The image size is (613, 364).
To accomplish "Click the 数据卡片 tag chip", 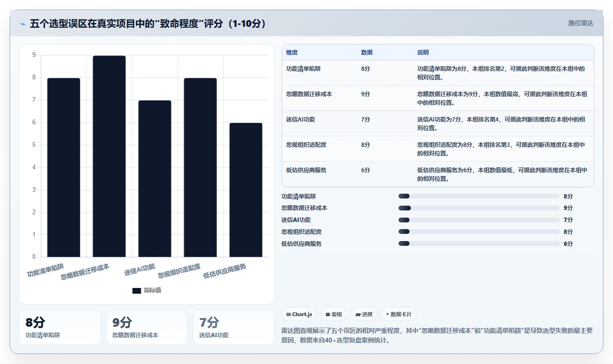I will 399,314.
